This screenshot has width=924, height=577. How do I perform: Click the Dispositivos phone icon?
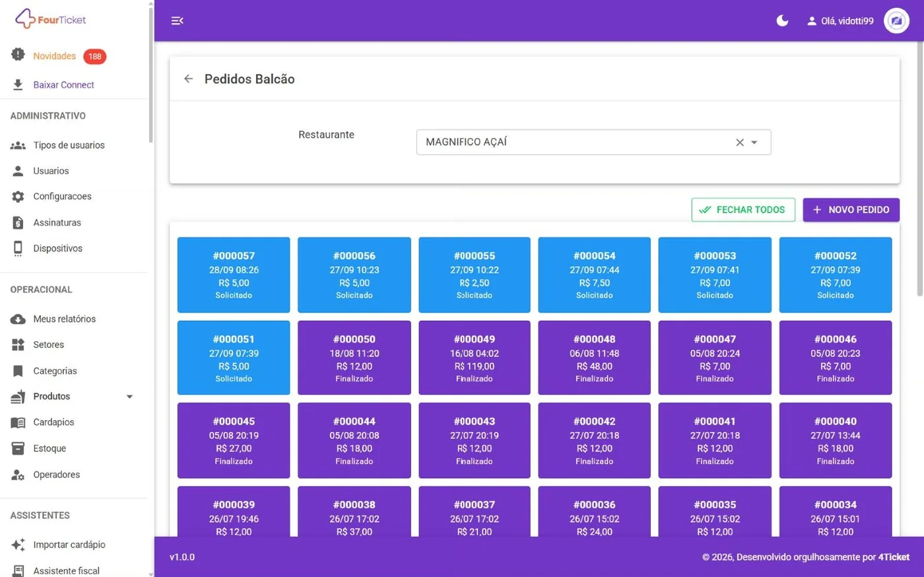(x=18, y=248)
